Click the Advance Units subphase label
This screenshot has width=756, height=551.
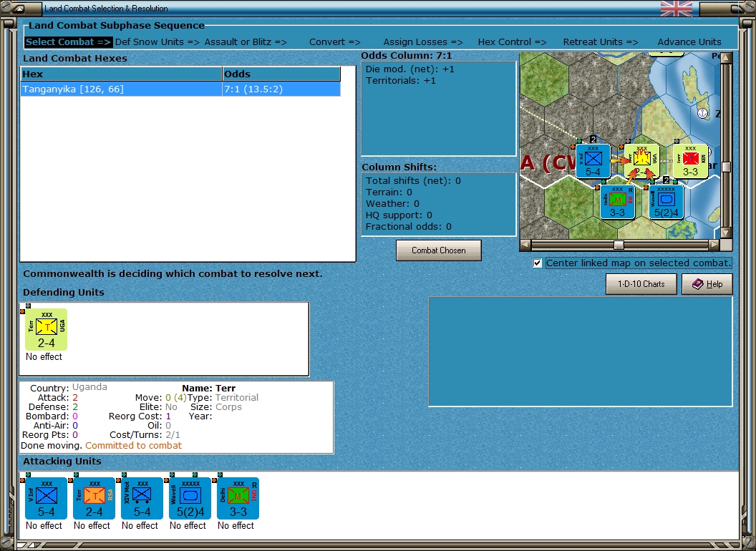point(689,42)
